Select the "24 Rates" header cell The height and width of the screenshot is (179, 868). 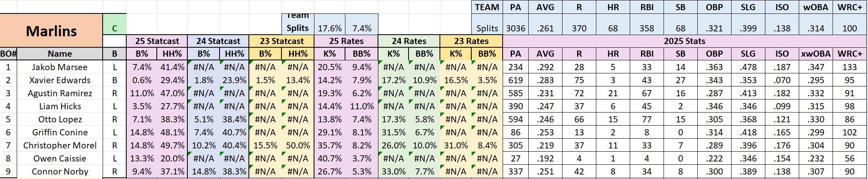pos(409,41)
